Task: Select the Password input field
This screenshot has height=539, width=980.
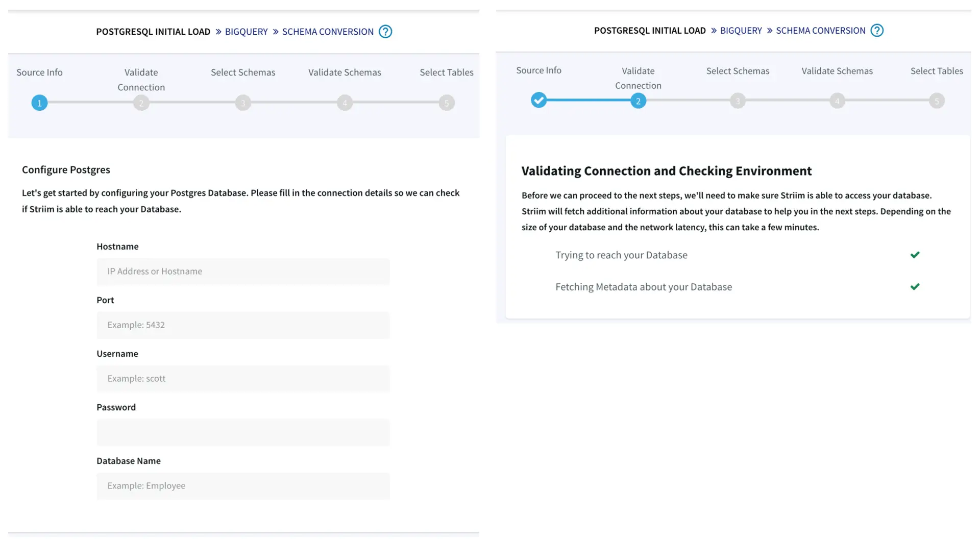Action: click(243, 432)
